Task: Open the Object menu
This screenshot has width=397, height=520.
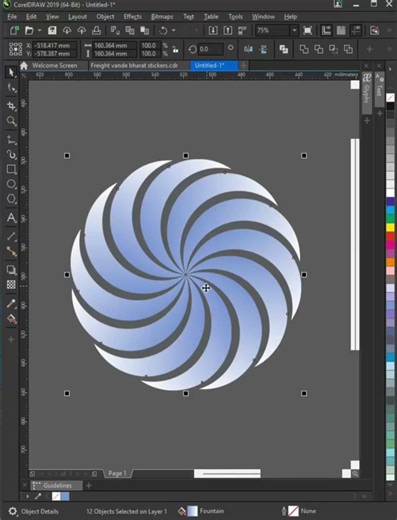Action: tap(105, 17)
